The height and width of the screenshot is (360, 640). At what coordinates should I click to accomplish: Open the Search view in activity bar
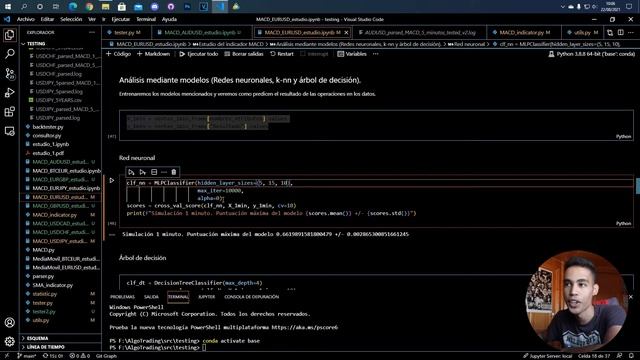pos(9,54)
